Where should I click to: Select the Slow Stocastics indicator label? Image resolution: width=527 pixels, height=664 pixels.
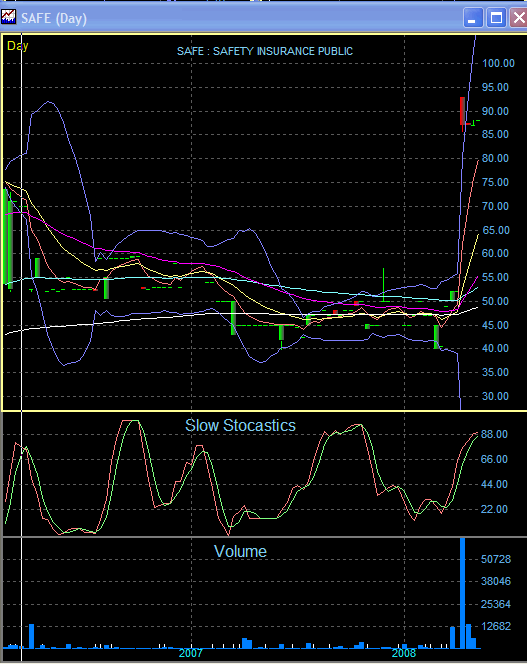[240, 425]
